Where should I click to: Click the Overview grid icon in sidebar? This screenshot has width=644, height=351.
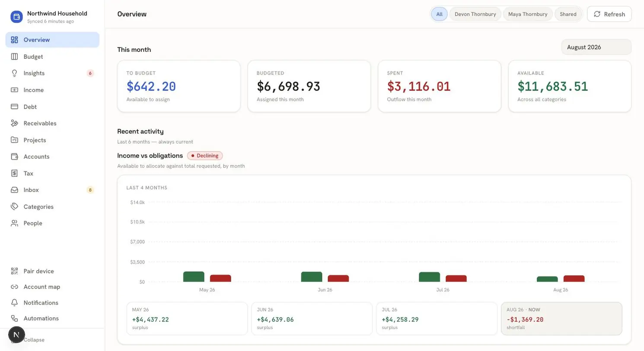click(x=14, y=40)
